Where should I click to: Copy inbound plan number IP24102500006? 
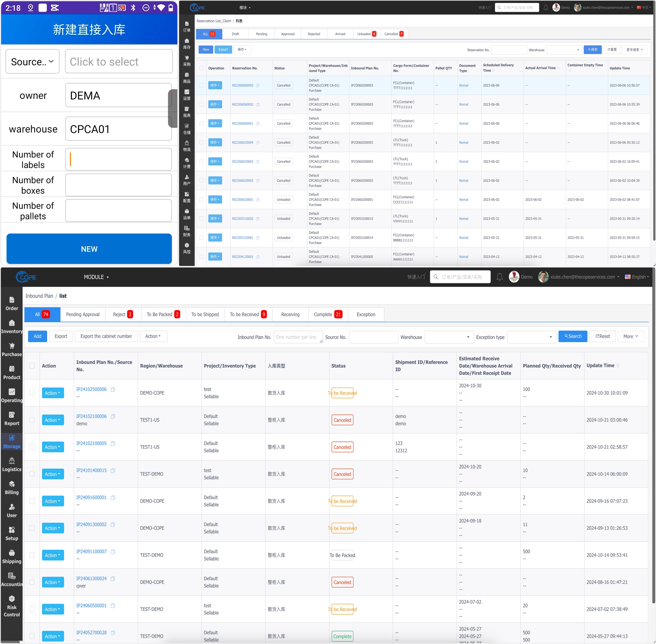tap(113, 390)
